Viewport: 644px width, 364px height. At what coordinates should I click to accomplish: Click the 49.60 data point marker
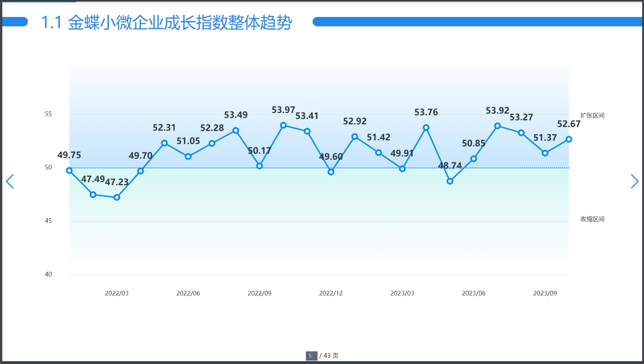point(331,172)
